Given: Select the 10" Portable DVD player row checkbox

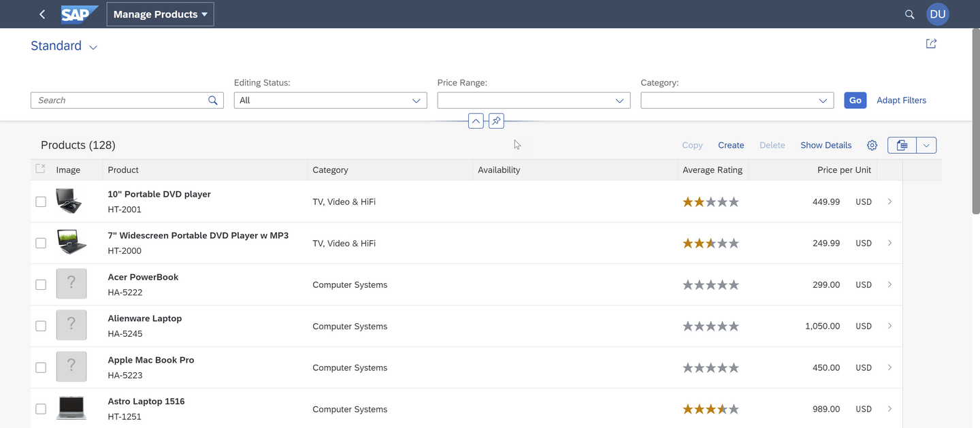Looking at the screenshot, I should (x=41, y=201).
